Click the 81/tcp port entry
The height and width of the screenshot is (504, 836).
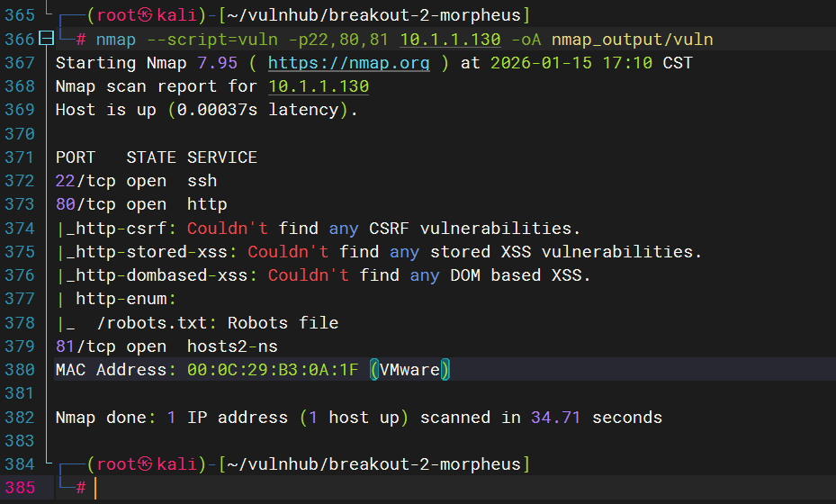coord(85,346)
